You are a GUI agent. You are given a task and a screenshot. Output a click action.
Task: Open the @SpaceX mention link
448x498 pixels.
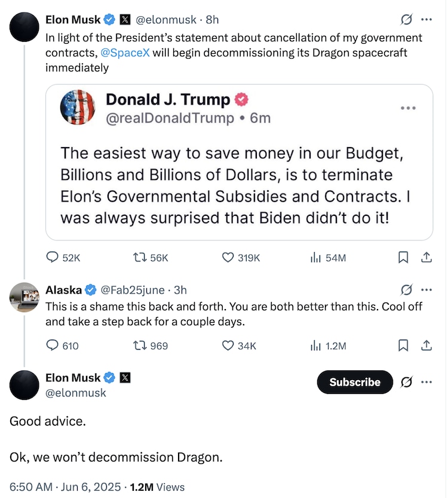125,53
